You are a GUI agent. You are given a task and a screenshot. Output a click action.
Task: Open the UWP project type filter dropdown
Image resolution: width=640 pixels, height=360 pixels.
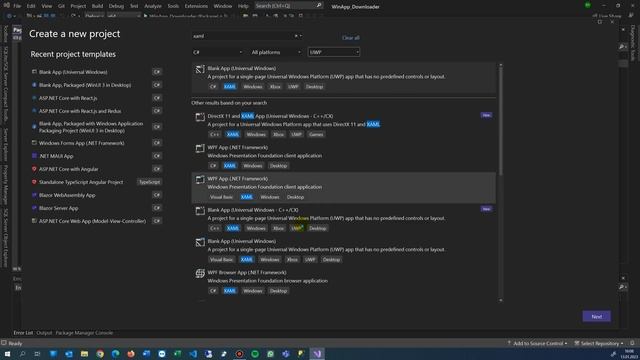[334, 52]
